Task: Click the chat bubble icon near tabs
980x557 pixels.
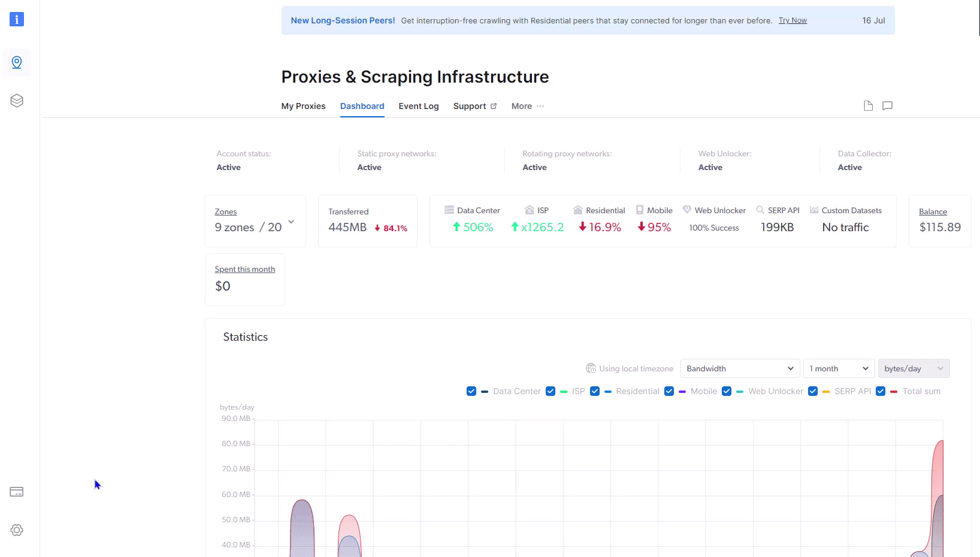Action: [x=888, y=106]
